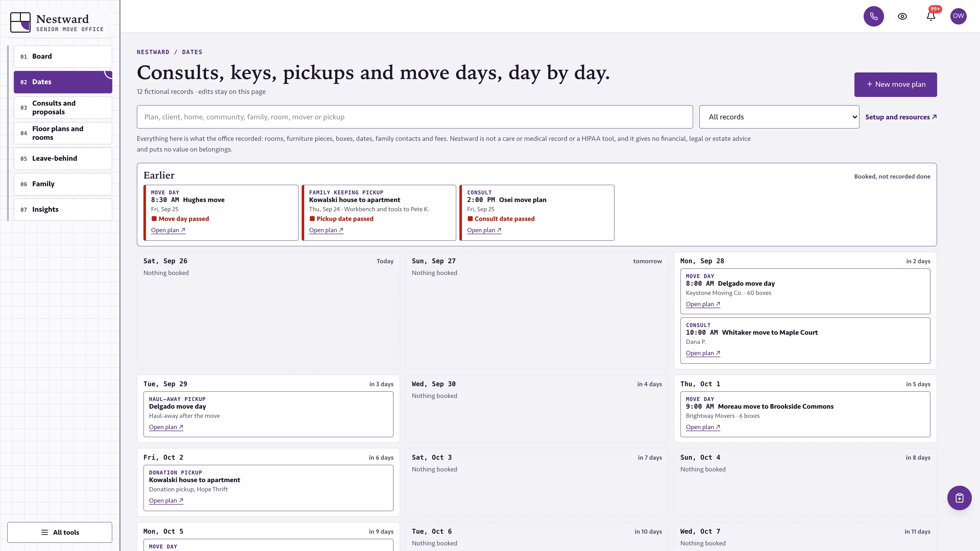Screen dimensions: 980x551
Task: Click the New move plan button
Action: pyautogui.click(x=896, y=84)
